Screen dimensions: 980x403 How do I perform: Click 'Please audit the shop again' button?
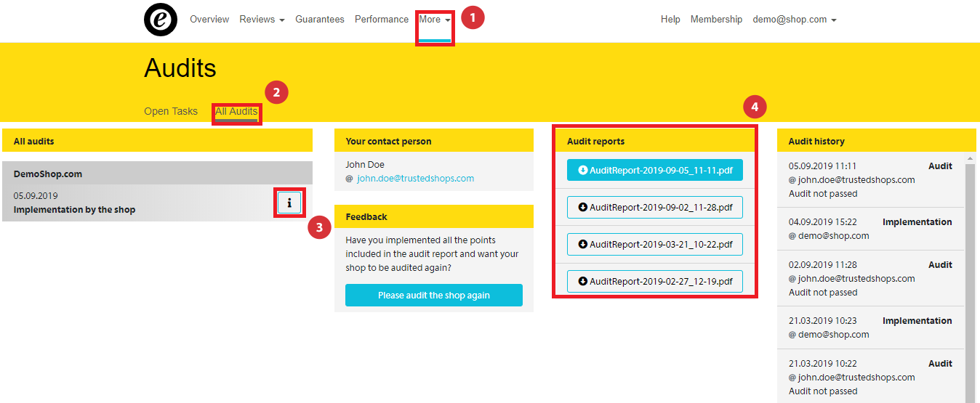[x=434, y=296]
